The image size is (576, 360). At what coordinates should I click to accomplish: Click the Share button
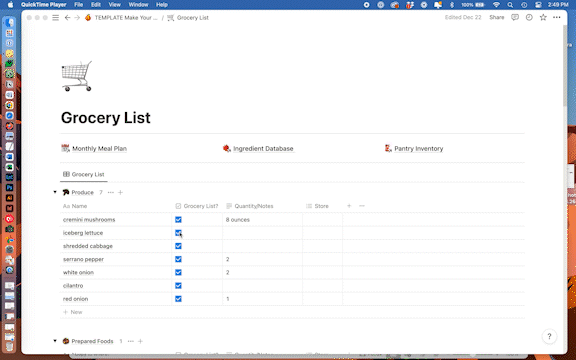point(497,17)
